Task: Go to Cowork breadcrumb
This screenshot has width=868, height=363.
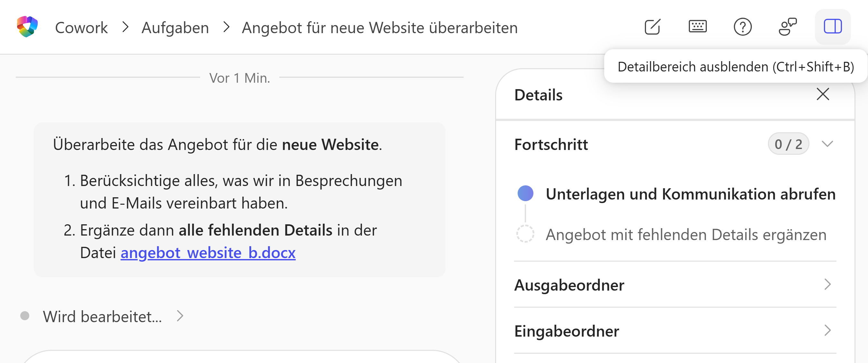Action: (x=81, y=27)
